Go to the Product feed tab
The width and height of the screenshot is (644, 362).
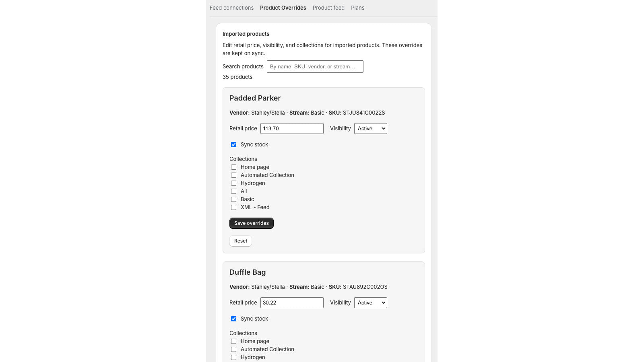coord(328,8)
